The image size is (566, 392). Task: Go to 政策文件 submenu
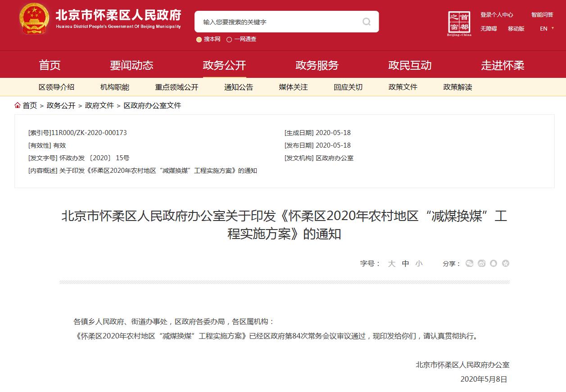(x=403, y=87)
